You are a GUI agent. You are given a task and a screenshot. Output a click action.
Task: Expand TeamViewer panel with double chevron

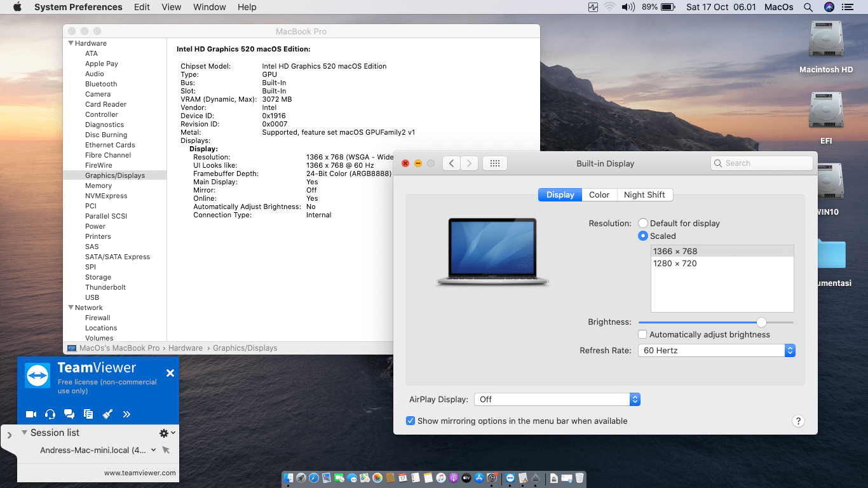(x=126, y=414)
